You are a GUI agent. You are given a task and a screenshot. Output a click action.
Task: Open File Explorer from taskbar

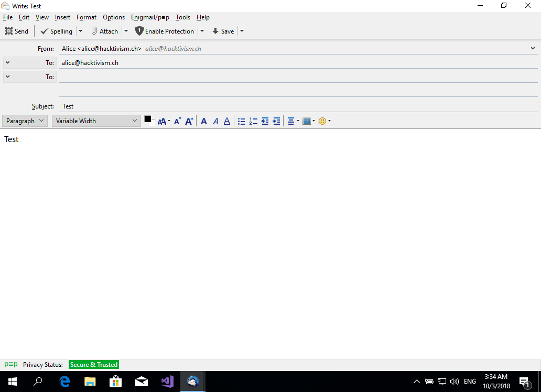(90, 382)
